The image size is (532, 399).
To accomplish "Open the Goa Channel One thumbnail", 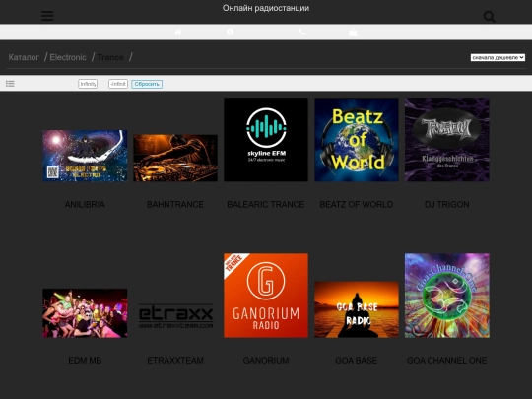I will click(x=447, y=296).
